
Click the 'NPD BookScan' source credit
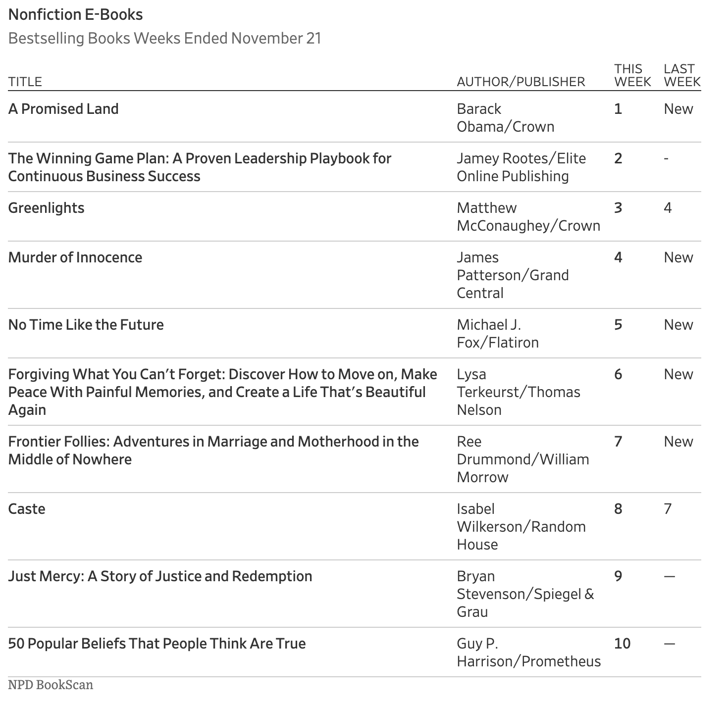tap(51, 685)
